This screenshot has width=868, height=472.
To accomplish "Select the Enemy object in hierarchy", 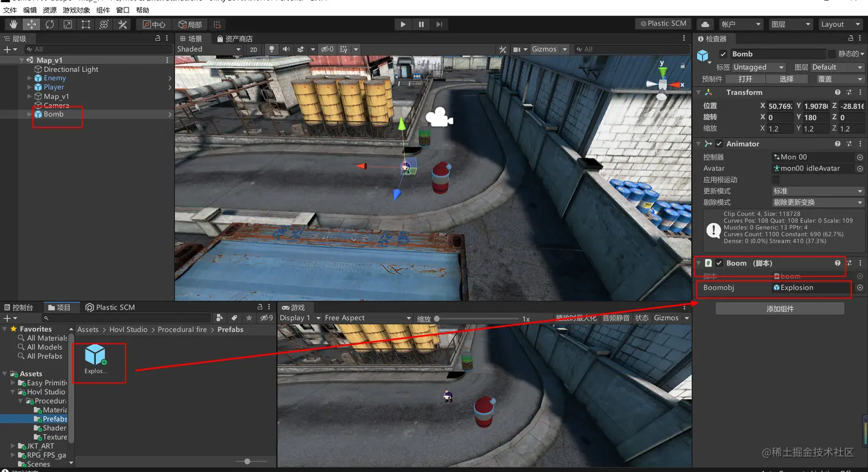I will coord(55,78).
